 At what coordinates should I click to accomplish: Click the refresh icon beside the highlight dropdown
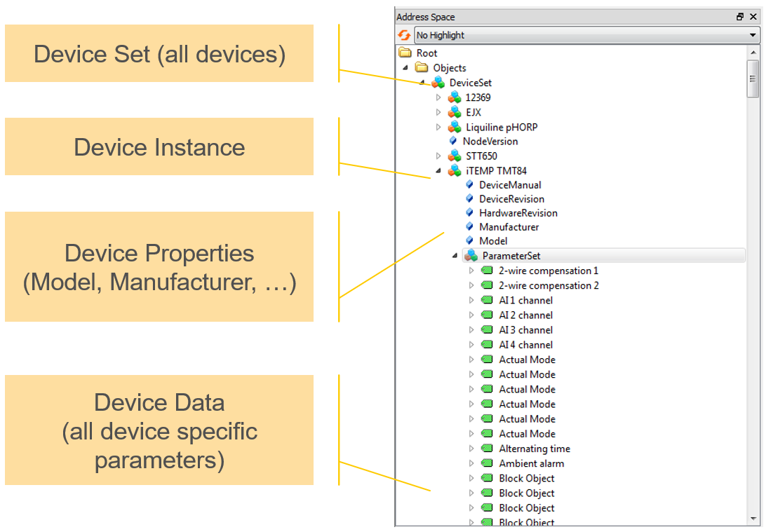coord(404,35)
